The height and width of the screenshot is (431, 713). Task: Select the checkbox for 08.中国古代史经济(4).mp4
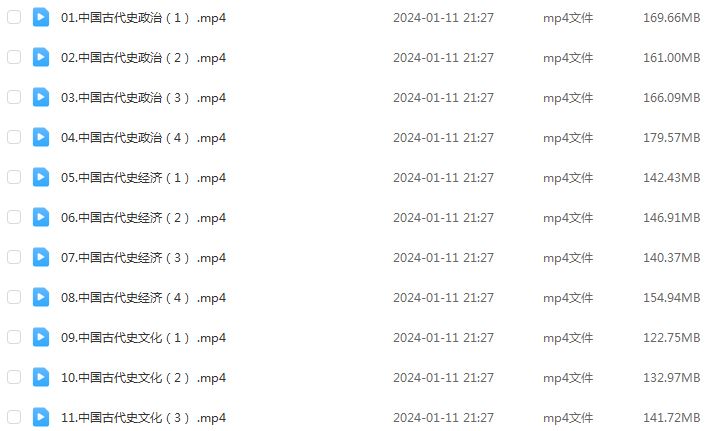click(x=14, y=297)
